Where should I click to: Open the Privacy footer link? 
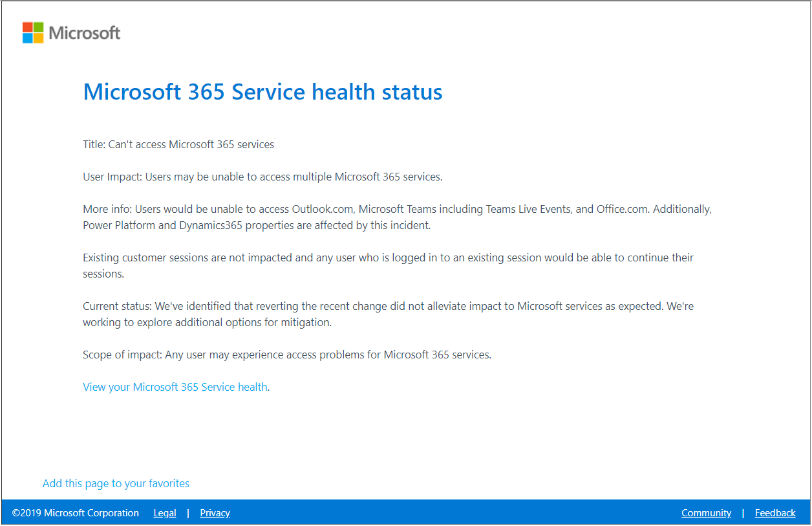point(215,513)
